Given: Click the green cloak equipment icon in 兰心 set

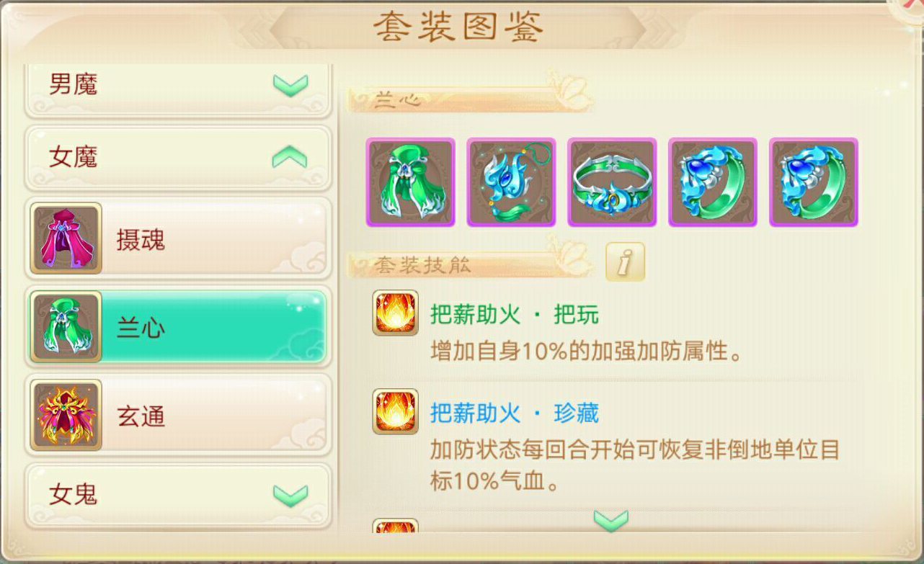Looking at the screenshot, I should 410,182.
